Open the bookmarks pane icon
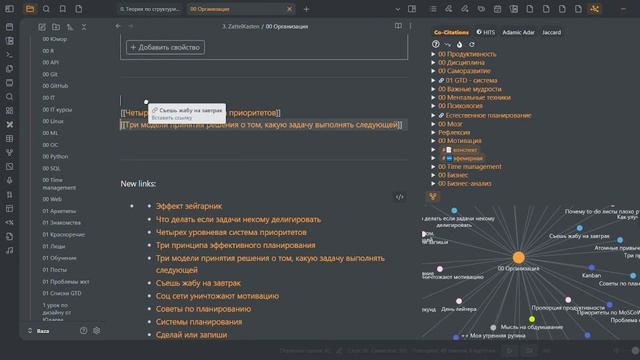 (x=62, y=9)
